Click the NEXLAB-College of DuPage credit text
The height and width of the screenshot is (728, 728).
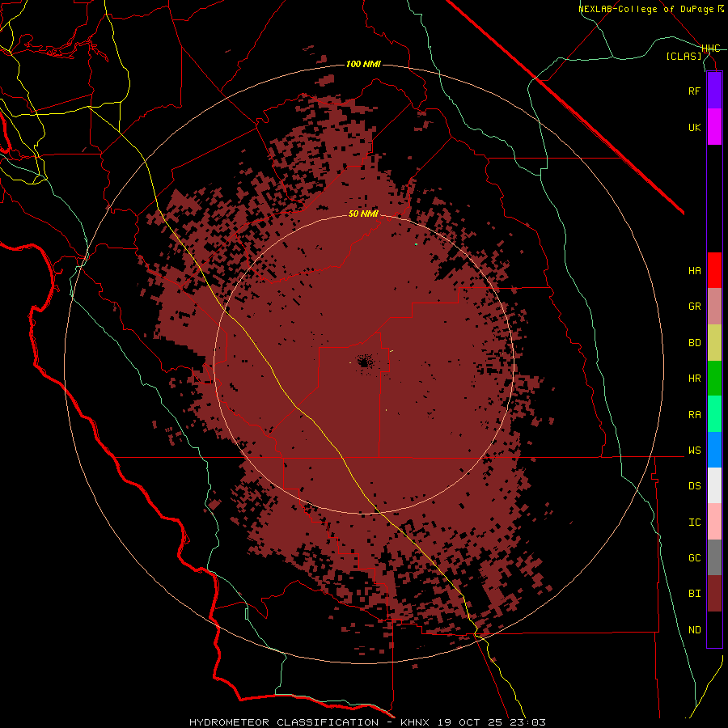pyautogui.click(x=645, y=9)
